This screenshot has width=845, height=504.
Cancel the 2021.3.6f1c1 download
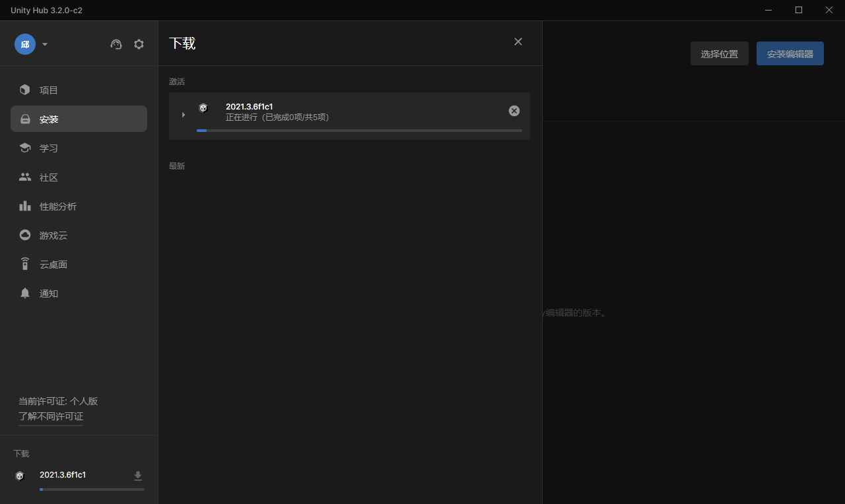point(514,111)
